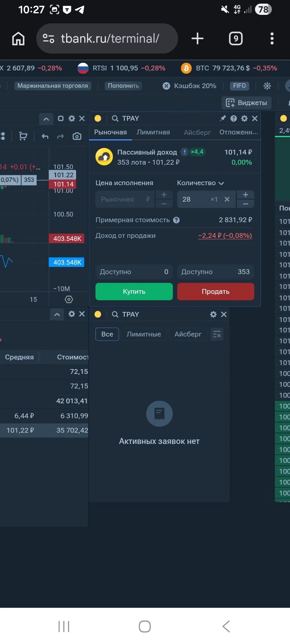Open orders list widget gear settings
The image size is (290, 644).
(x=213, y=314)
